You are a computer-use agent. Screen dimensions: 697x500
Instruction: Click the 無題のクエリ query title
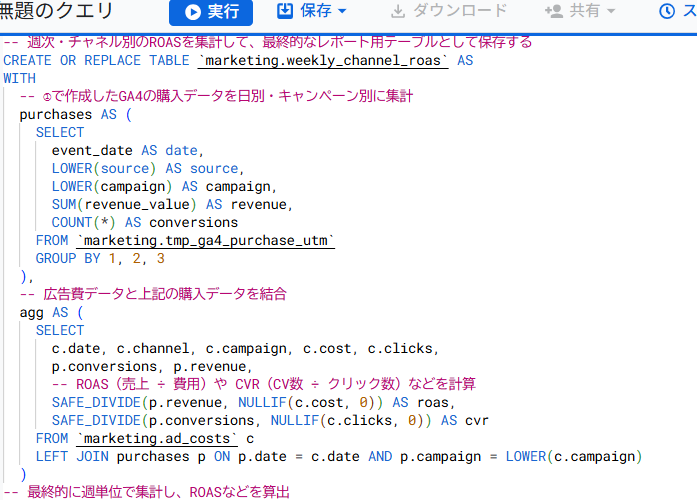(56, 11)
